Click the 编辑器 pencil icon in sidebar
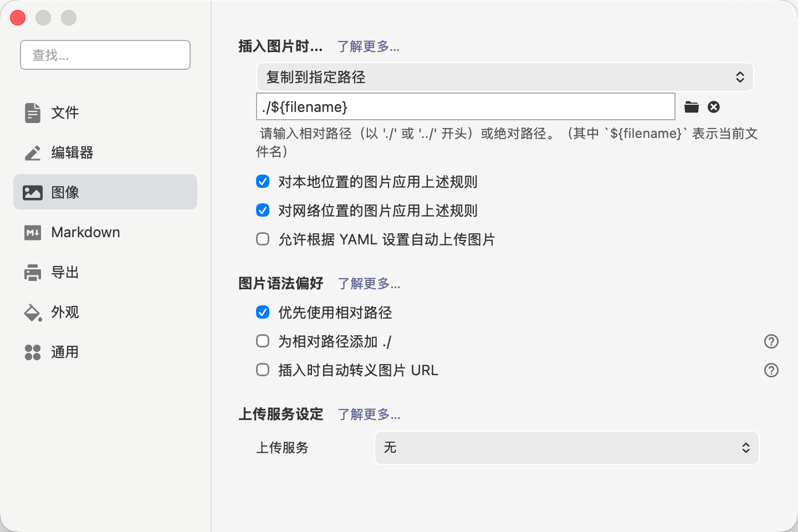This screenshot has height=532, width=798. coord(33,152)
